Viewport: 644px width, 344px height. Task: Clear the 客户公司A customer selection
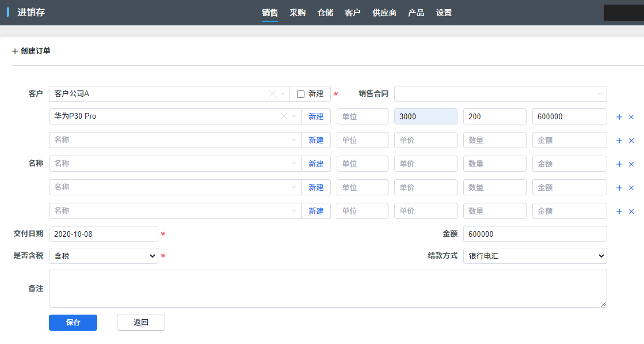tap(272, 94)
